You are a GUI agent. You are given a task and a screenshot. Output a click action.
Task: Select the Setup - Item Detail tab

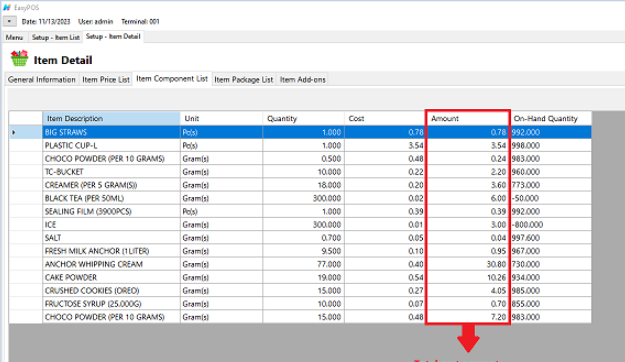tap(113, 37)
